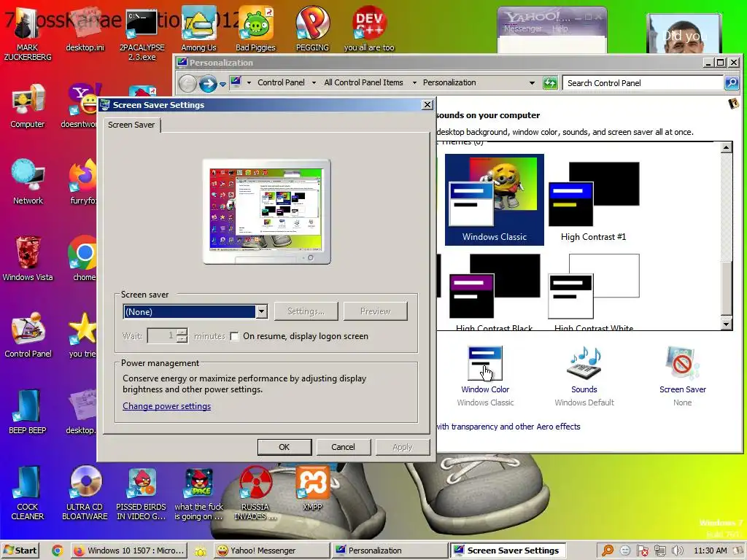Screen dimensions: 747x560
Task: Click the themes list scroll down arrow
Action: point(726,324)
